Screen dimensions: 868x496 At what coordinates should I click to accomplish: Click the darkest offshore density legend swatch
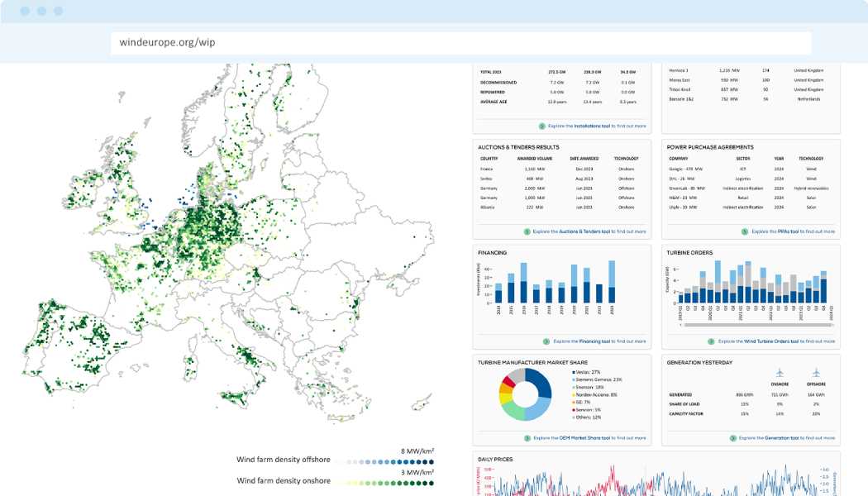pyautogui.click(x=432, y=460)
